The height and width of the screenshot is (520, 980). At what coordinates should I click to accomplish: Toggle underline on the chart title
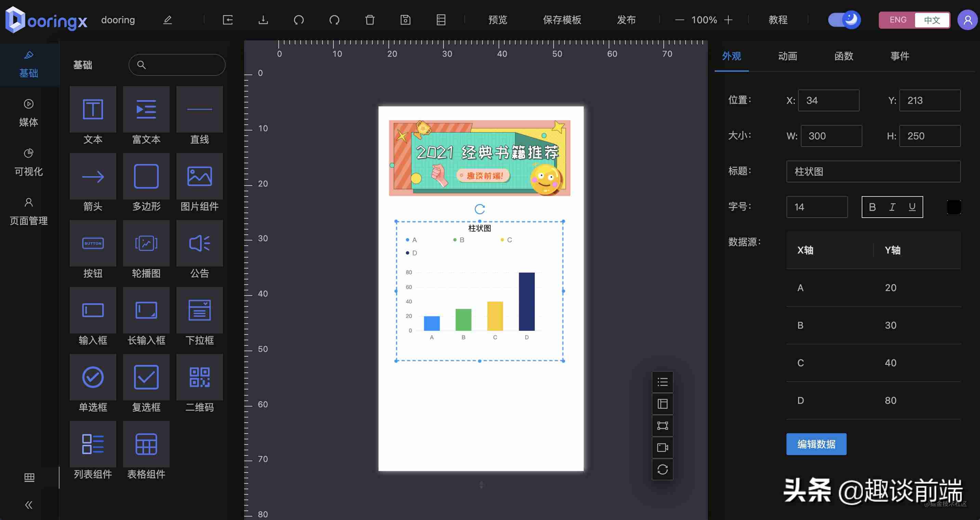(x=912, y=207)
